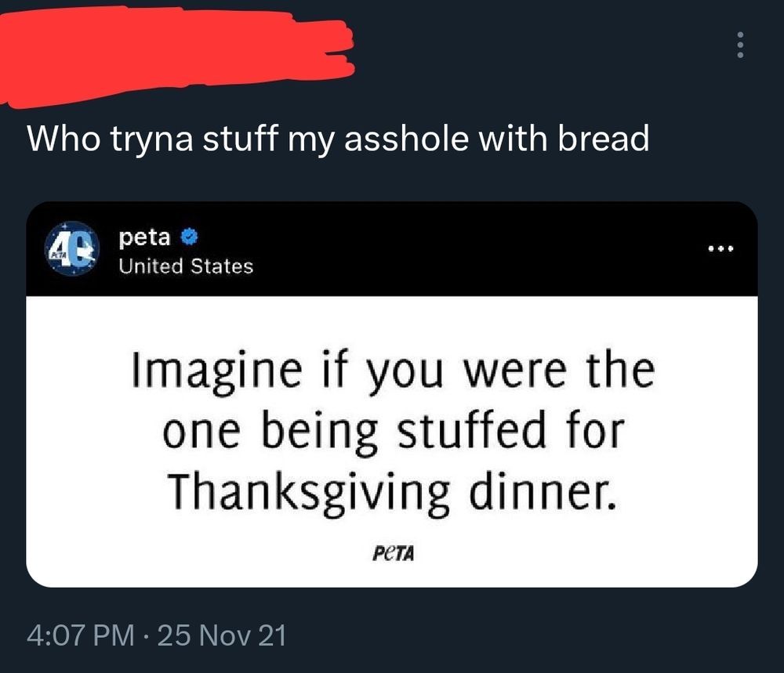Open the "peta" account name link
Image resolution: width=784 pixels, height=673 pixels.
(x=146, y=235)
